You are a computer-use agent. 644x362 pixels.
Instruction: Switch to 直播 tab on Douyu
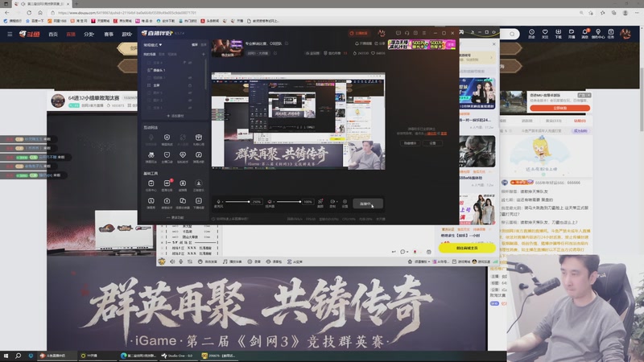71,34
